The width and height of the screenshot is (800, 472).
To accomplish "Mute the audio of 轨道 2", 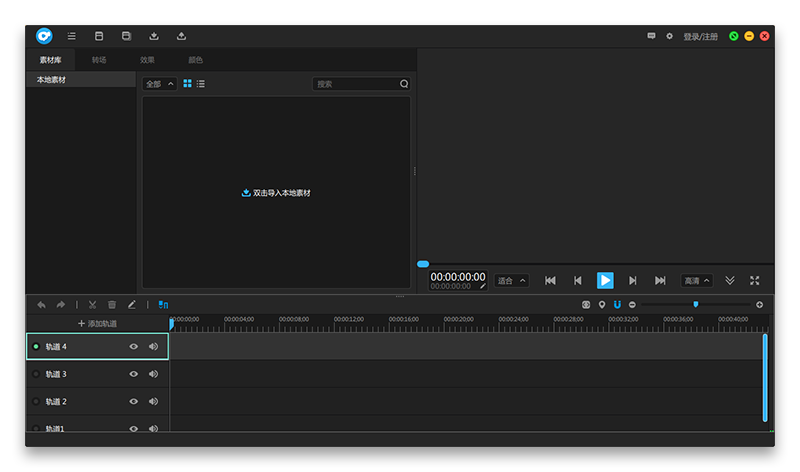I will [x=154, y=402].
